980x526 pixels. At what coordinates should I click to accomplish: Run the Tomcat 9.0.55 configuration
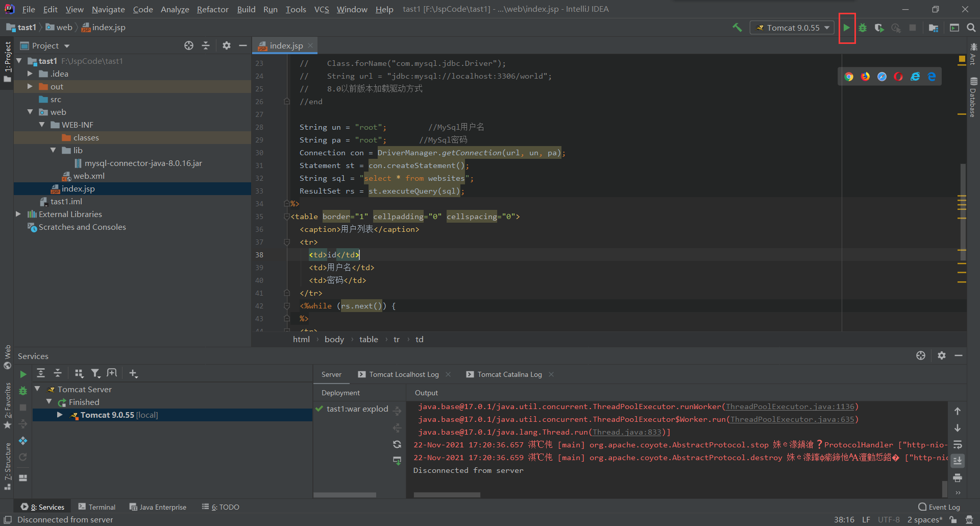846,28
